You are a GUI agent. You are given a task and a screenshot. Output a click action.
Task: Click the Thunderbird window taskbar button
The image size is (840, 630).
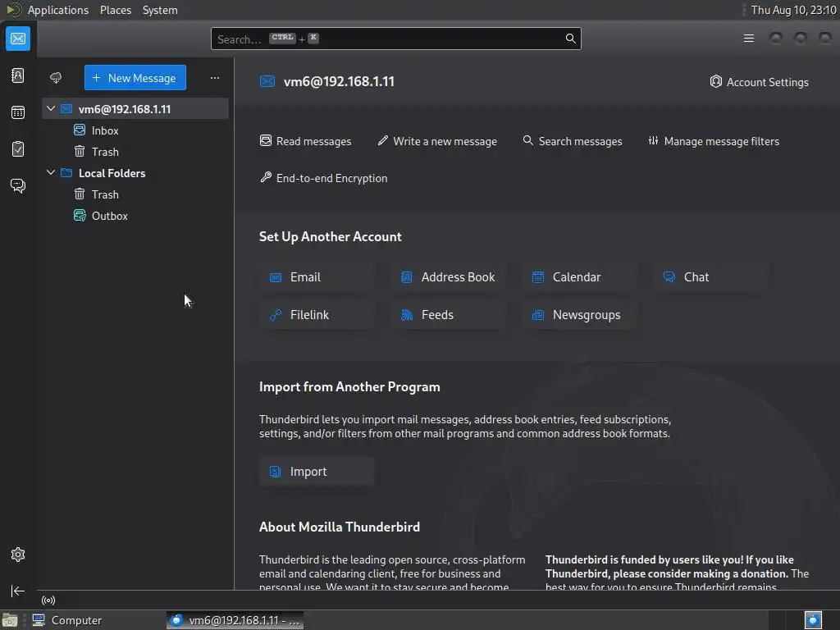pyautogui.click(x=235, y=620)
